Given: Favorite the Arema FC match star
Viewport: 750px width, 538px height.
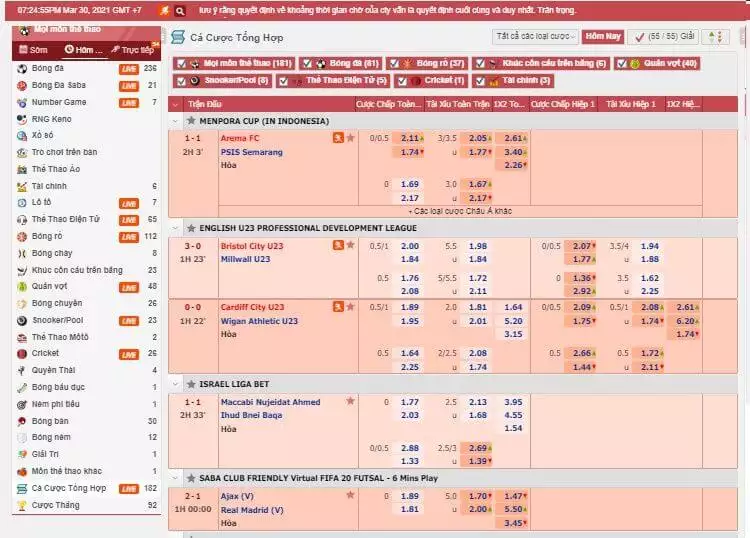Looking at the screenshot, I should [351, 138].
